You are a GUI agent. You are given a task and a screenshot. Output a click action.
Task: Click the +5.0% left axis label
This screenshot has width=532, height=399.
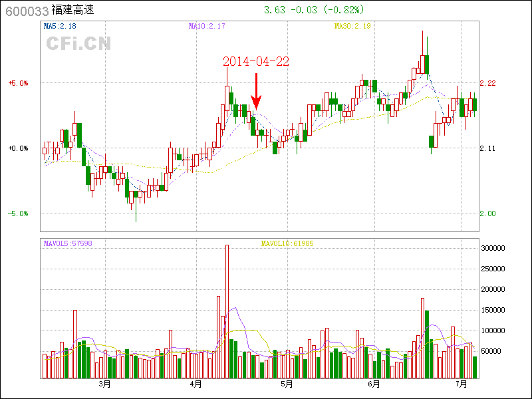[x=18, y=83]
